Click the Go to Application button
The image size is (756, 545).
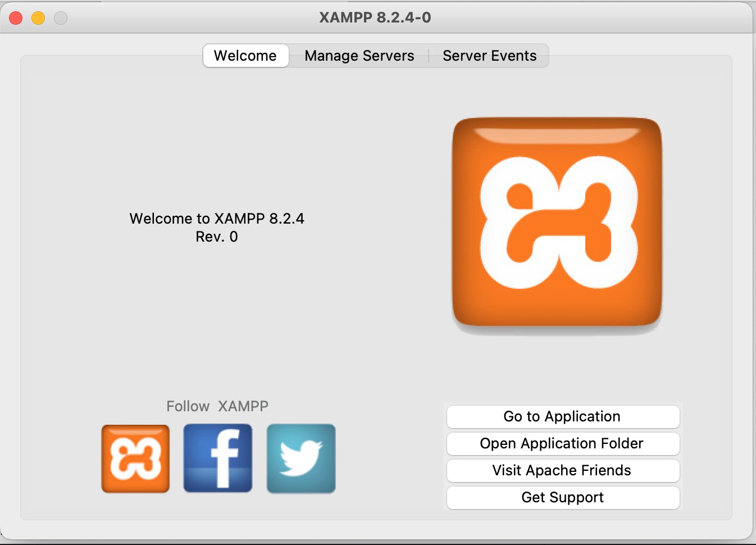point(562,417)
